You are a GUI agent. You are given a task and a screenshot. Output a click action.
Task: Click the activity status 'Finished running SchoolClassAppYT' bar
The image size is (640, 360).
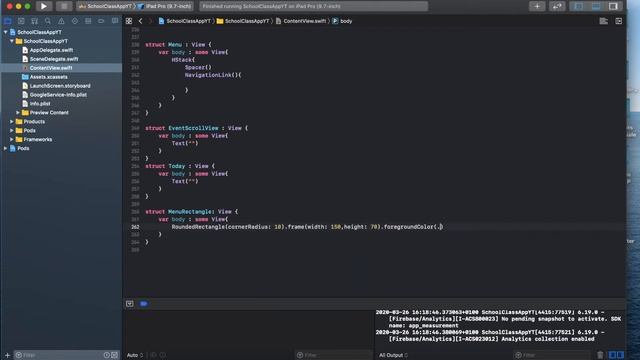[313, 6]
